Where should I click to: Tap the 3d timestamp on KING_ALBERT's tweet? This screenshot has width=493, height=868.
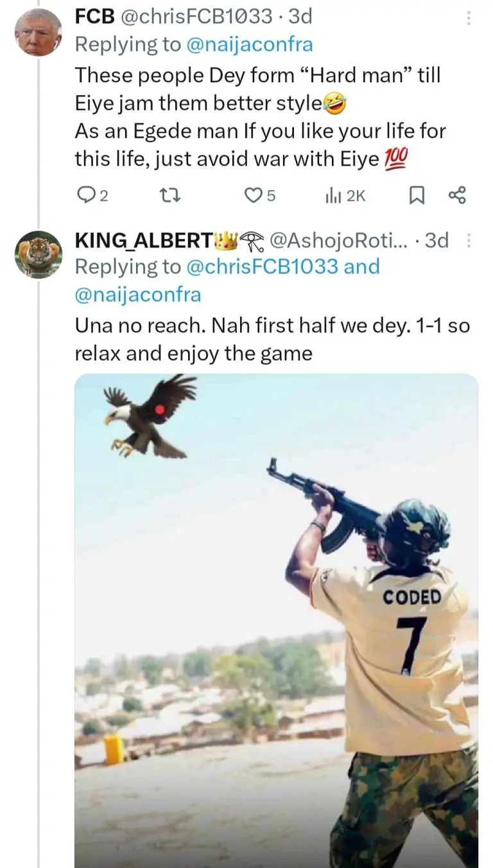436,240
